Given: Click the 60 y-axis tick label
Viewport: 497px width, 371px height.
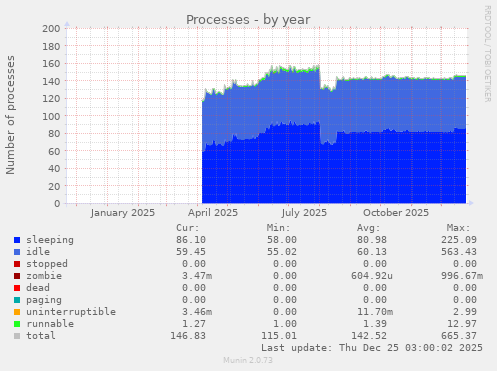Looking at the screenshot, I should click(54, 151).
